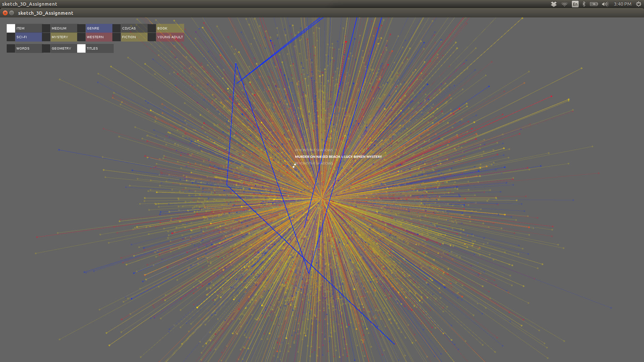Open the sound volume indicator
The height and width of the screenshot is (362, 644).
[x=605, y=4]
